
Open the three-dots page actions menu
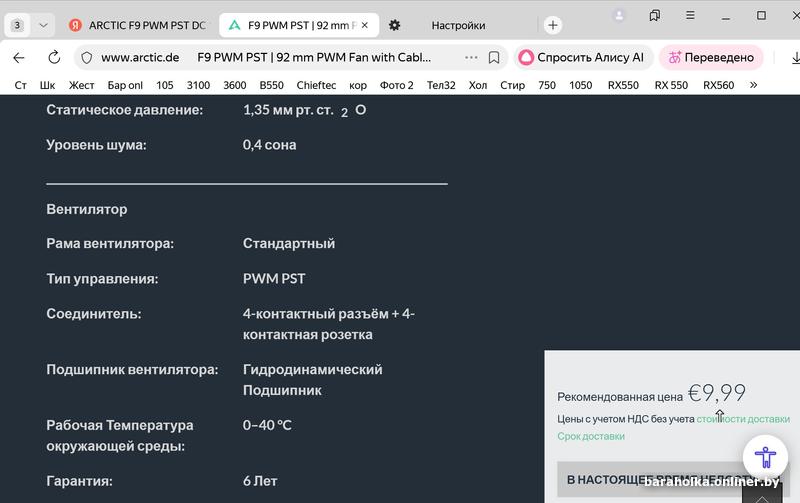471,58
